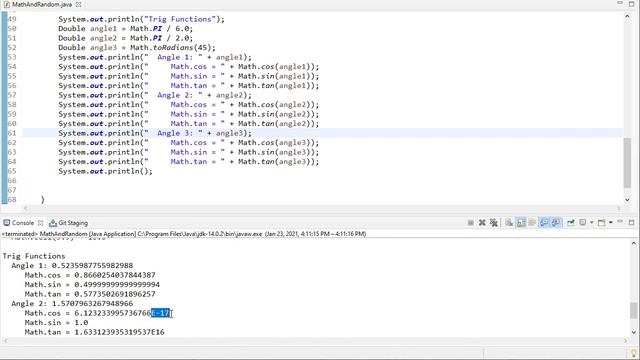Click the editor vertical scrollbar up arrow
This screenshot has height=360, width=640.
click(x=627, y=16)
